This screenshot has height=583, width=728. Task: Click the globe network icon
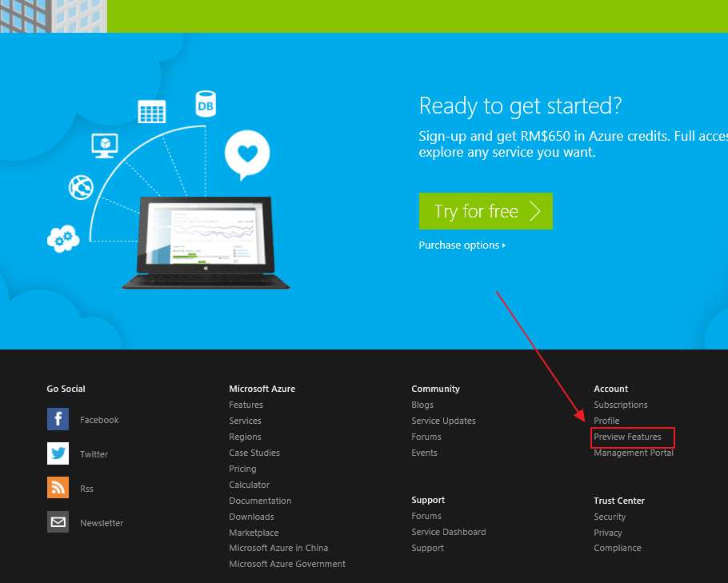point(82,187)
